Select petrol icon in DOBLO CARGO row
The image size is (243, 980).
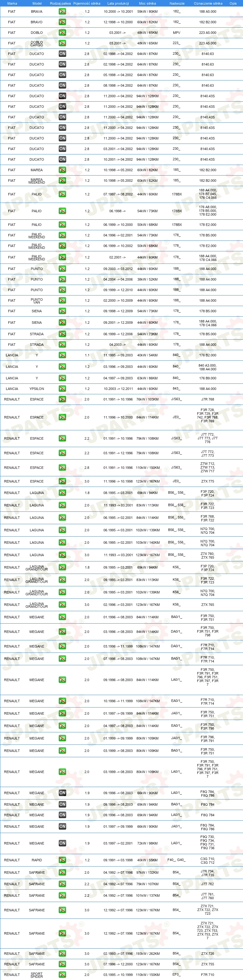point(62,44)
